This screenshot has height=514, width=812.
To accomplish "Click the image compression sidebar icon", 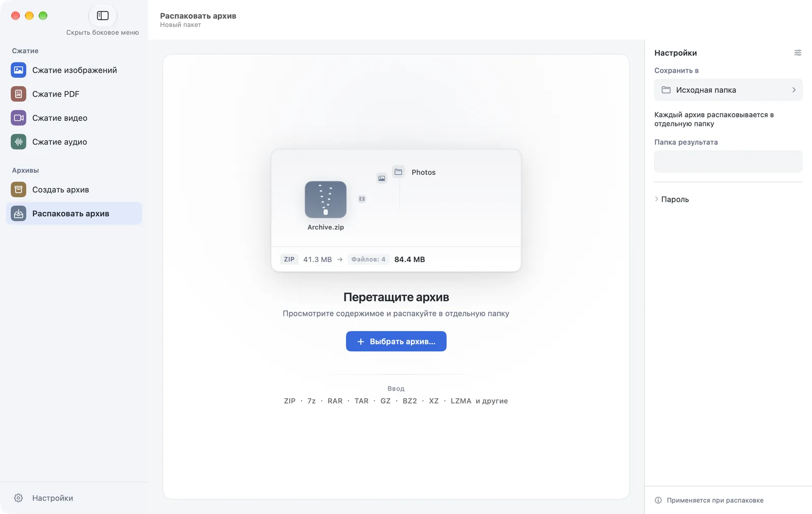I will point(19,70).
